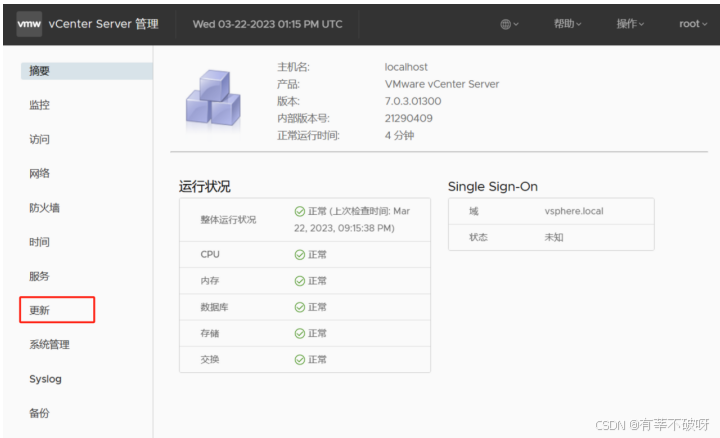This screenshot has height=438, width=720.
Task: Click the 域 label in Single Sign-On
Action: tap(474, 211)
